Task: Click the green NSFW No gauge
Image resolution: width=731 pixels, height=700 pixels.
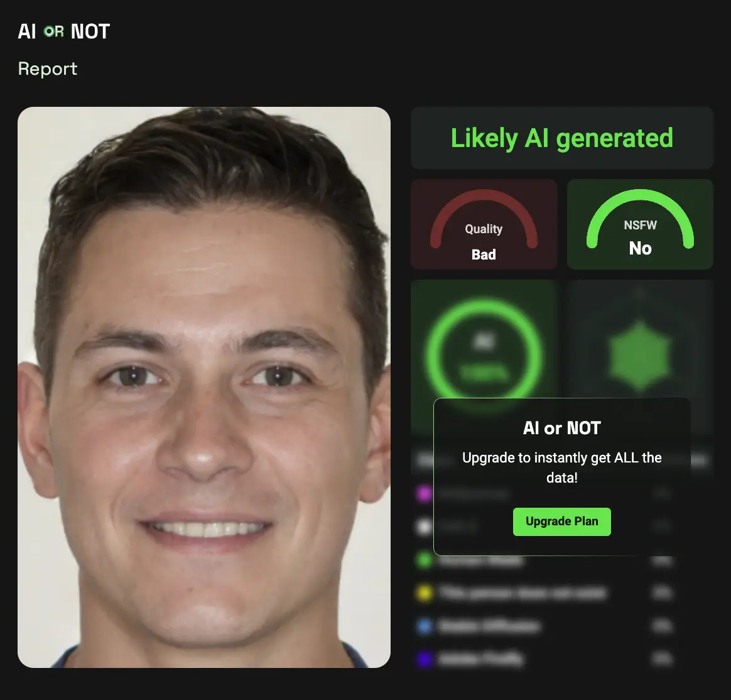Action: 640,224
